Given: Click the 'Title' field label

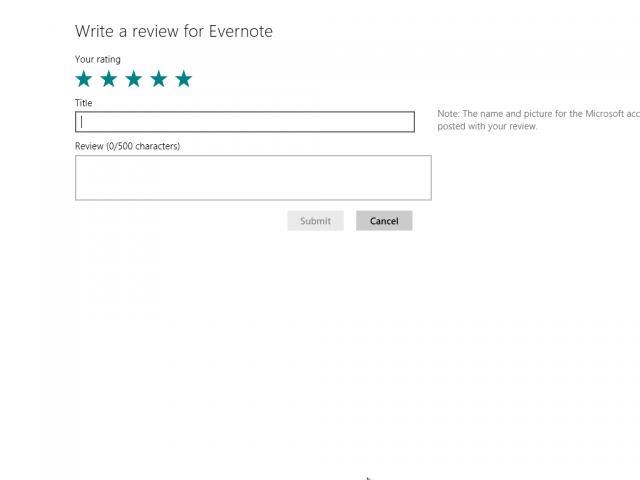Looking at the screenshot, I should click(x=83, y=103).
